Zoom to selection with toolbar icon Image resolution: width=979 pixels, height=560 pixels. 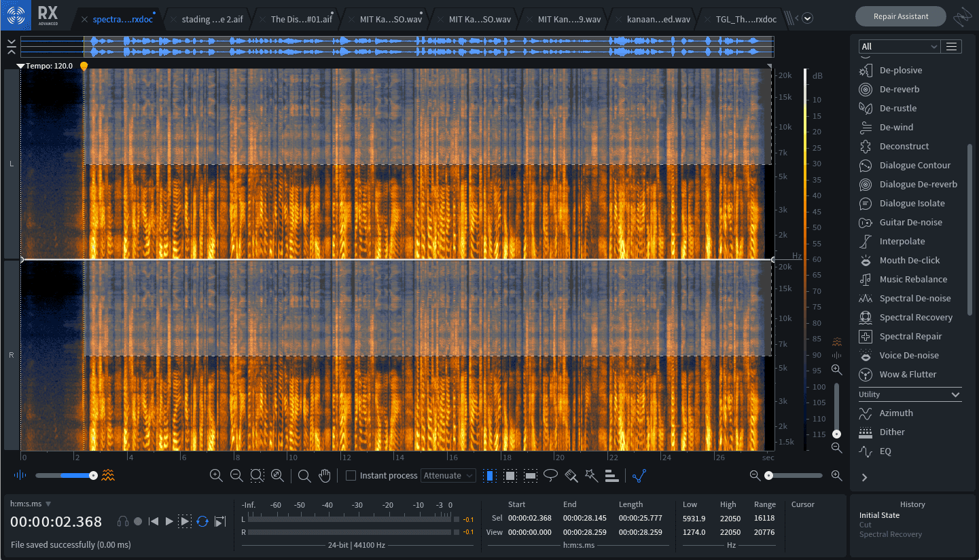point(257,476)
